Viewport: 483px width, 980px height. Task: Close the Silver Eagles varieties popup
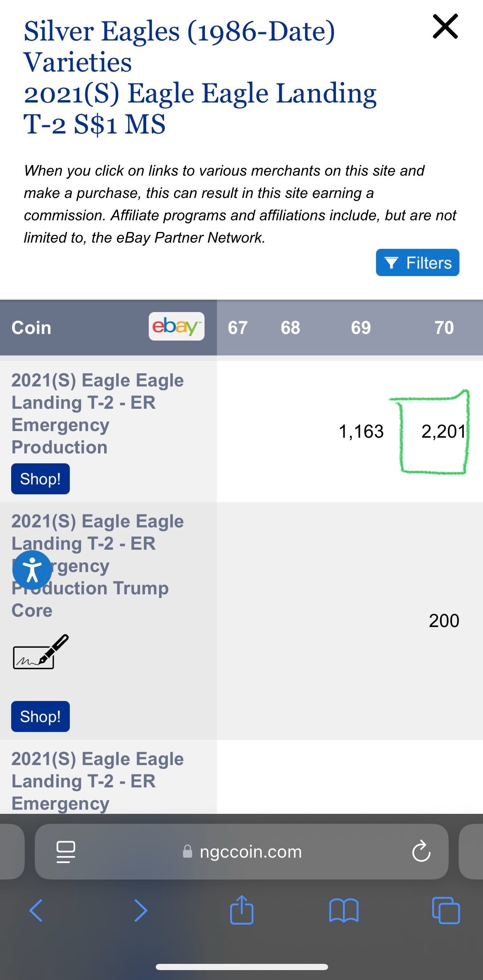pyautogui.click(x=445, y=26)
